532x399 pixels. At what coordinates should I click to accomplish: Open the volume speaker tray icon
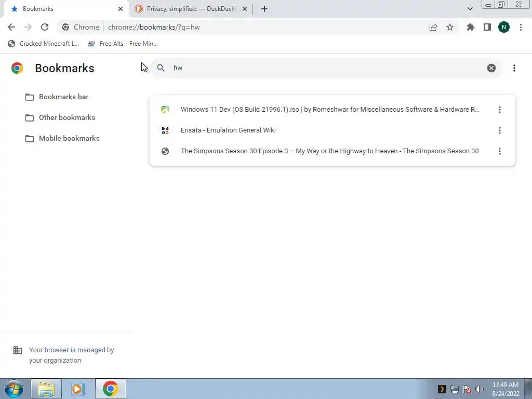tap(480, 389)
